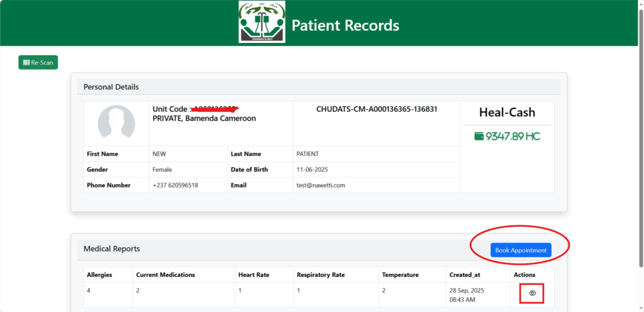This screenshot has width=644, height=312.
Task: Select the code CHUDATS-CM-A000136365-136831
Action: pos(377,109)
